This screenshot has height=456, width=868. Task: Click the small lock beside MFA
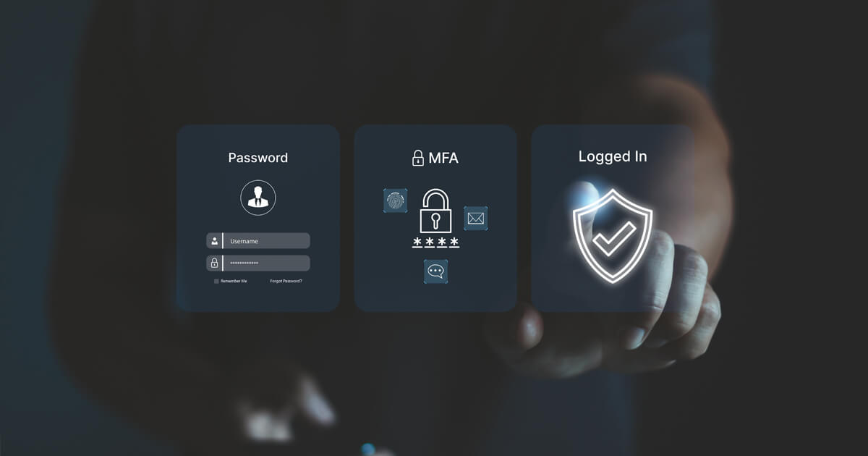(417, 158)
